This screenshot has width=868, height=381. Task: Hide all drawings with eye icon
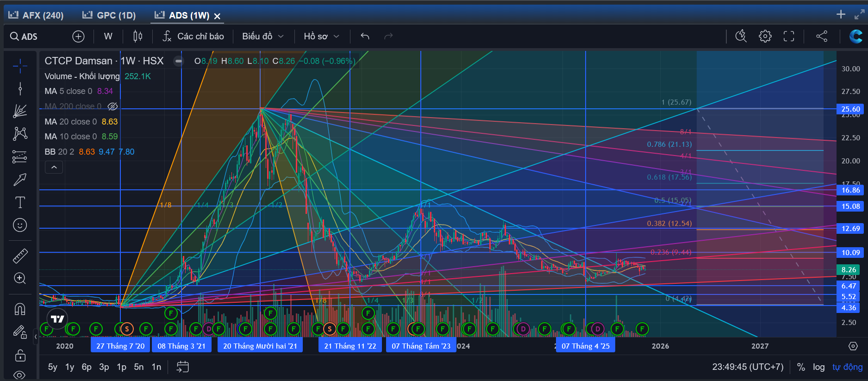click(x=20, y=375)
